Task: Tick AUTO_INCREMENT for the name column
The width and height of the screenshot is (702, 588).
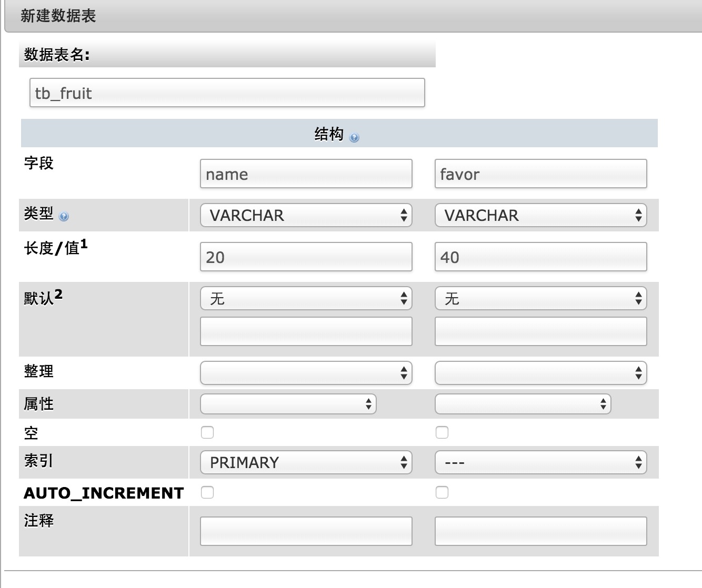Action: tap(207, 492)
